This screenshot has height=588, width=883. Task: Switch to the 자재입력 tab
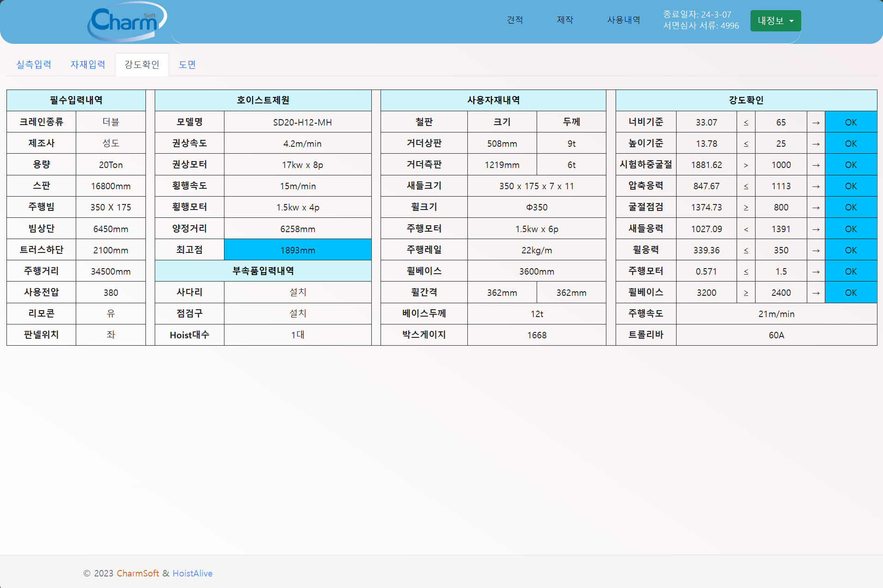tap(88, 65)
